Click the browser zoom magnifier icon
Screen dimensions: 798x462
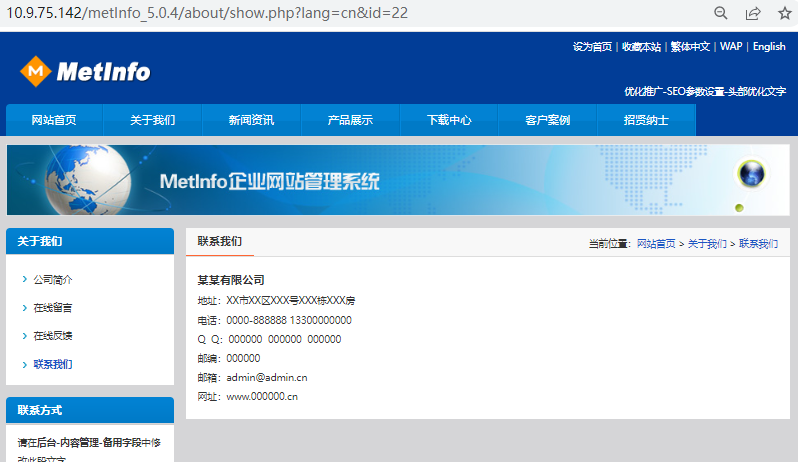721,13
